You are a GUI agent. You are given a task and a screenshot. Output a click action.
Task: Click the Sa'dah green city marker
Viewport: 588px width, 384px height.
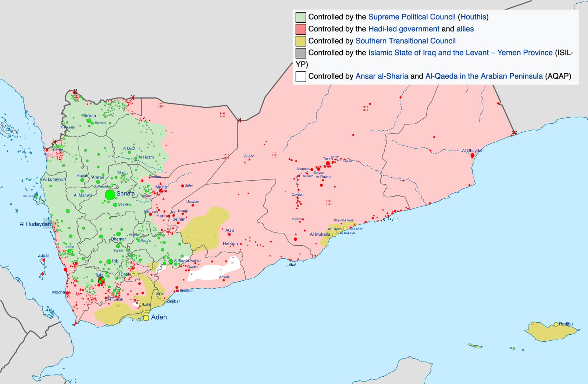pos(89,121)
